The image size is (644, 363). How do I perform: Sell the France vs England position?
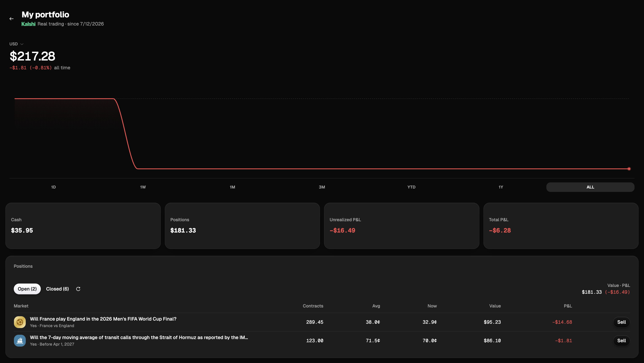pos(621,322)
